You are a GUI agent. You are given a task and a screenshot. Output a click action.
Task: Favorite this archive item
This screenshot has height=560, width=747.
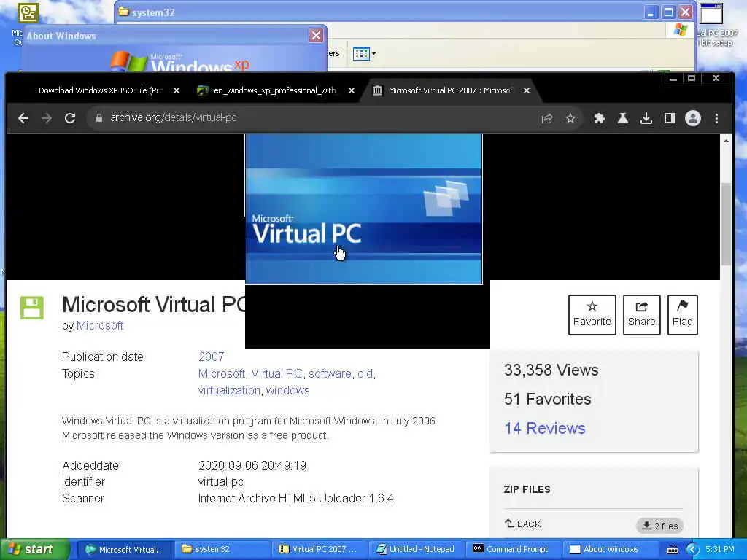pyautogui.click(x=592, y=315)
